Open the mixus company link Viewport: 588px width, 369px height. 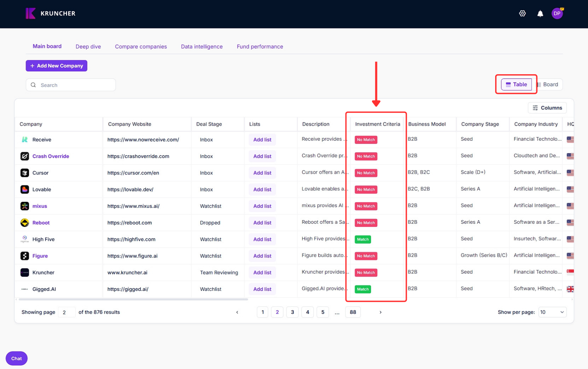(40, 206)
